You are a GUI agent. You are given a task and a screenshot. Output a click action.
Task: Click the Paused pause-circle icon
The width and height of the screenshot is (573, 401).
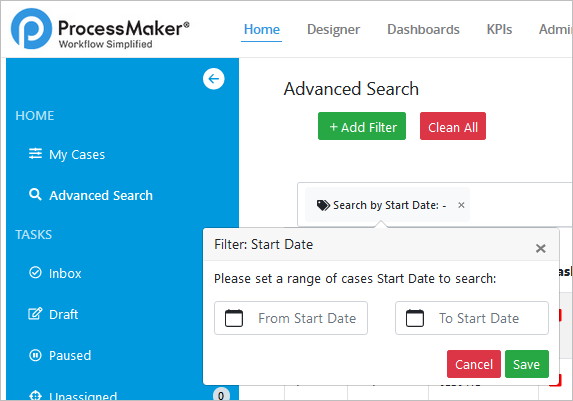(35, 355)
